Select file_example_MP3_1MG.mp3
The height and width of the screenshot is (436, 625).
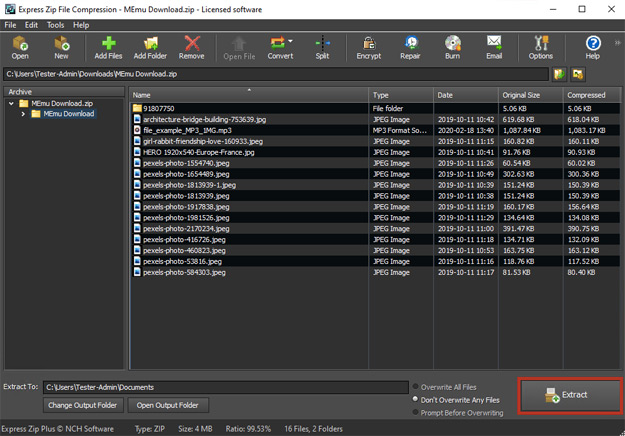(375, 130)
